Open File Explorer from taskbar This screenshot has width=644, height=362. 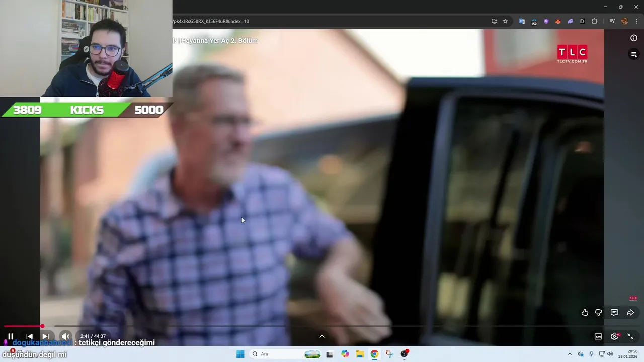pyautogui.click(x=360, y=354)
